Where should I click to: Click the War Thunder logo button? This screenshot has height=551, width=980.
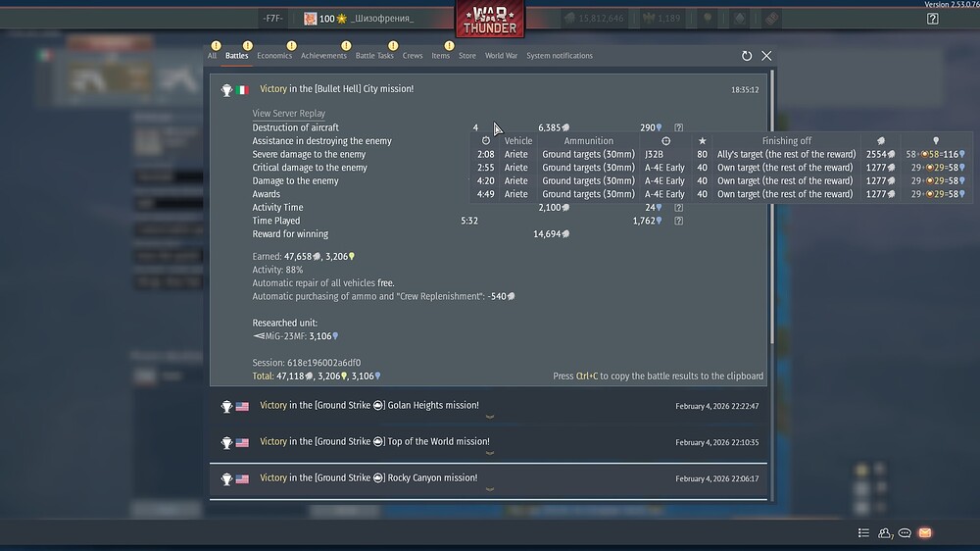tap(489, 19)
